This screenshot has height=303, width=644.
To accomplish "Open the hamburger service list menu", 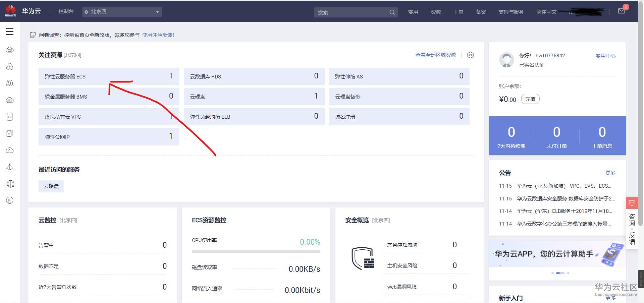I will 10,32.
